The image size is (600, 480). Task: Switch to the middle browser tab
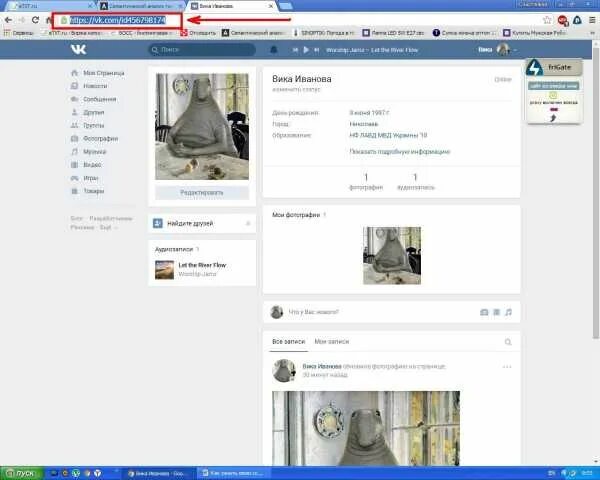point(142,6)
